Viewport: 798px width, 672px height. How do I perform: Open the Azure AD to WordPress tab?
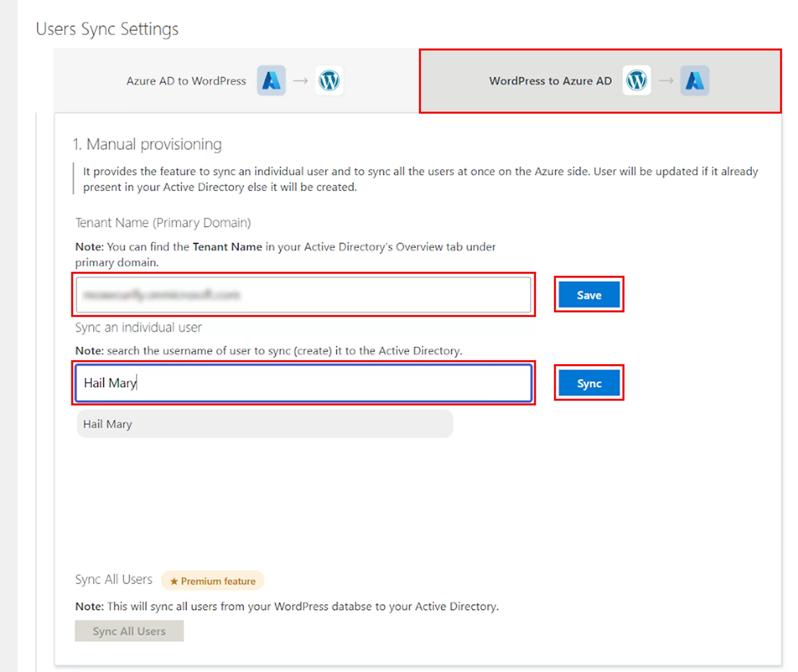(236, 81)
